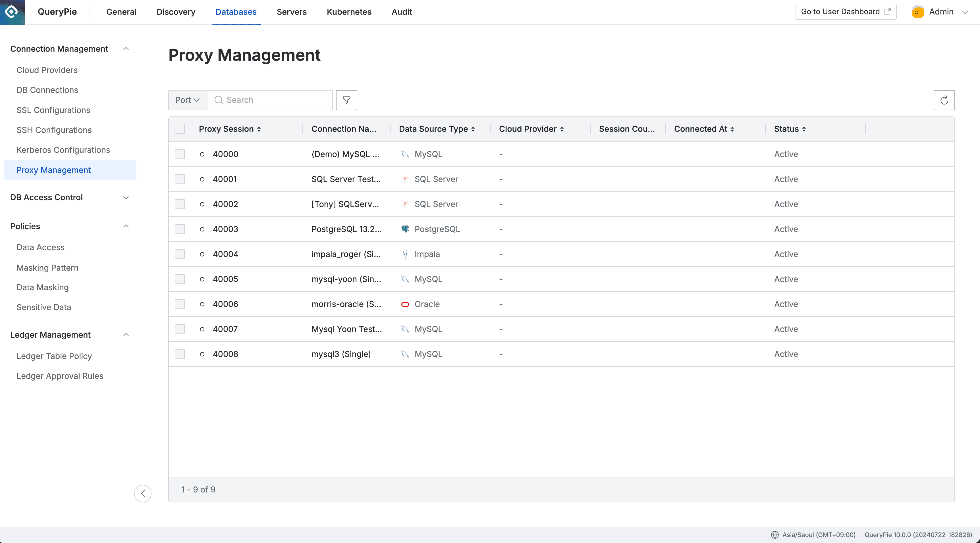Open the Port search dropdown
This screenshot has height=543, width=980.
click(187, 100)
